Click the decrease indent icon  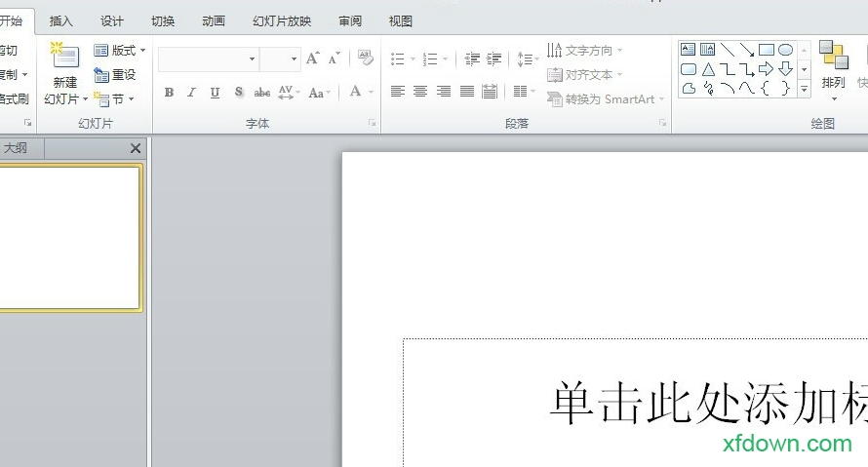(x=472, y=58)
